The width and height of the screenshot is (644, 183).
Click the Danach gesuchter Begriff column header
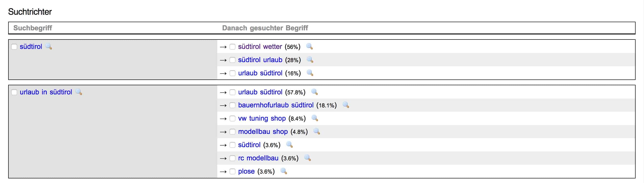click(265, 28)
